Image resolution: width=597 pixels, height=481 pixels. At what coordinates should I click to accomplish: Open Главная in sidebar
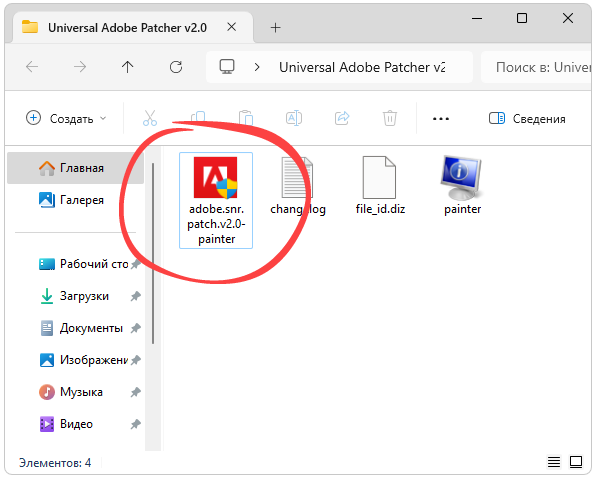[x=75, y=168]
